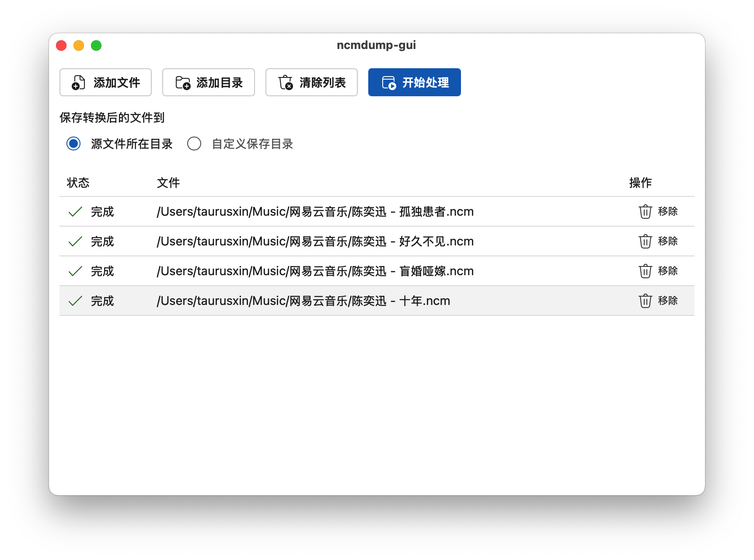Select the 自定义保存目录 radio button
The height and width of the screenshot is (560, 754).
194,143
